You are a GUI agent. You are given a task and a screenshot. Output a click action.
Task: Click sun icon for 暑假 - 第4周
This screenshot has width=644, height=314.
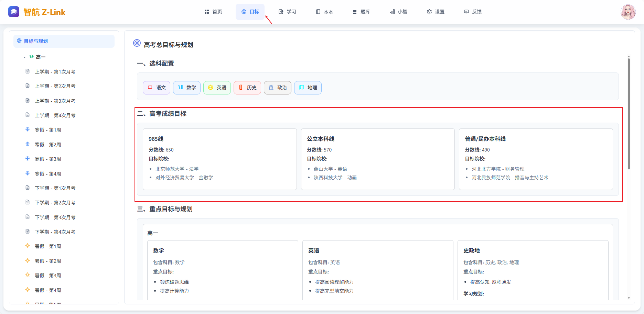click(28, 290)
